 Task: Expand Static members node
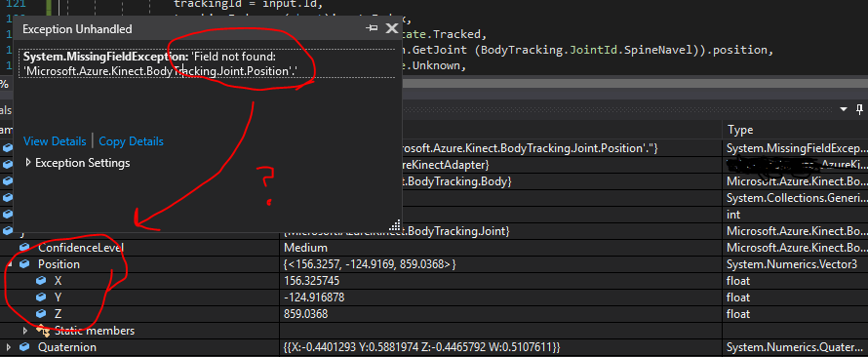click(24, 331)
